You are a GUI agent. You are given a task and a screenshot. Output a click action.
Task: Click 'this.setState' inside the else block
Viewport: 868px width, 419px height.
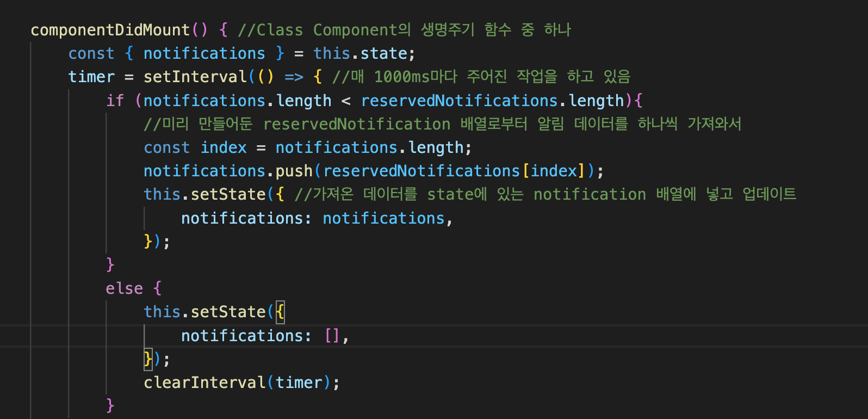tap(205, 312)
